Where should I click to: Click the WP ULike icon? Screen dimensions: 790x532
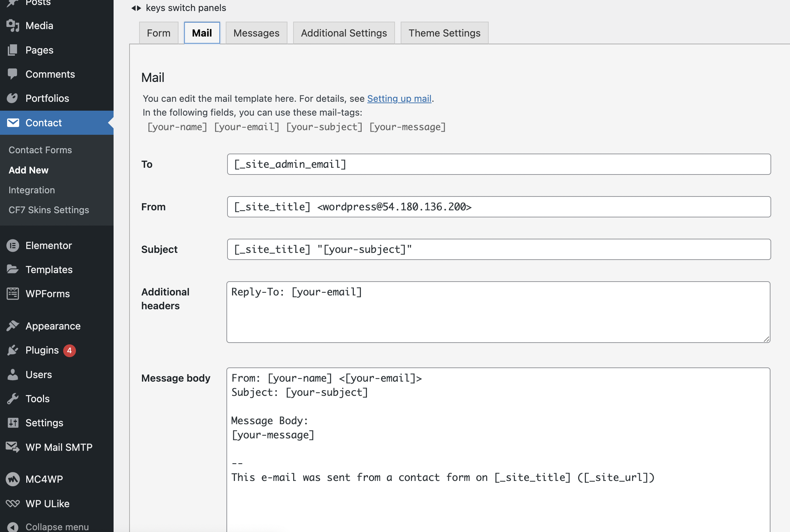pos(13,504)
